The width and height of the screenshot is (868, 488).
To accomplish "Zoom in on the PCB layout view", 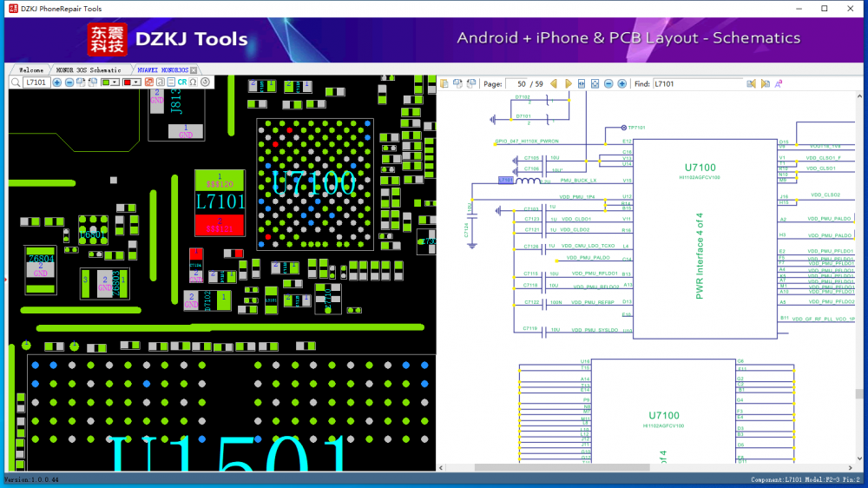I will tap(57, 82).
